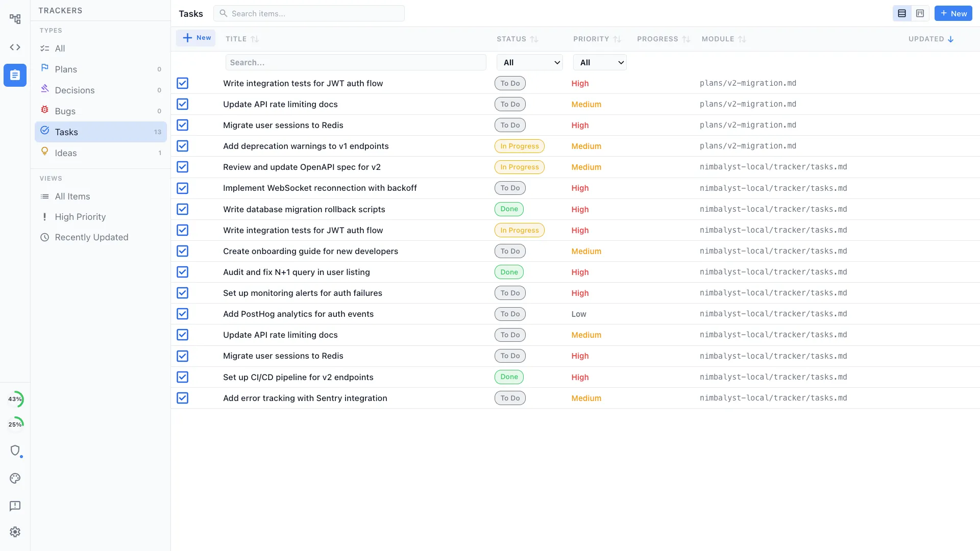Open Settings via the gear icon
Screen dimensions: 980x551
pyautogui.click(x=15, y=532)
